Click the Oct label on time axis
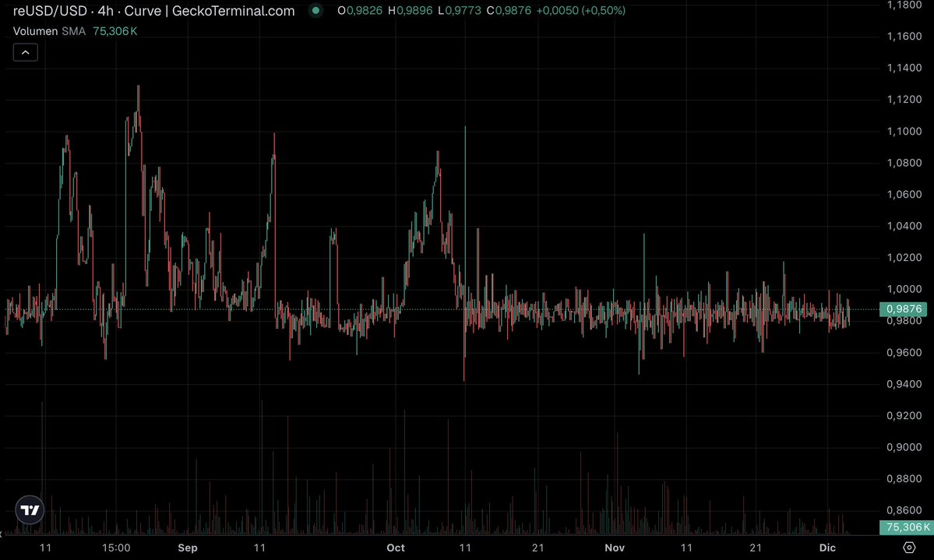The height and width of the screenshot is (560, 934). 396,548
